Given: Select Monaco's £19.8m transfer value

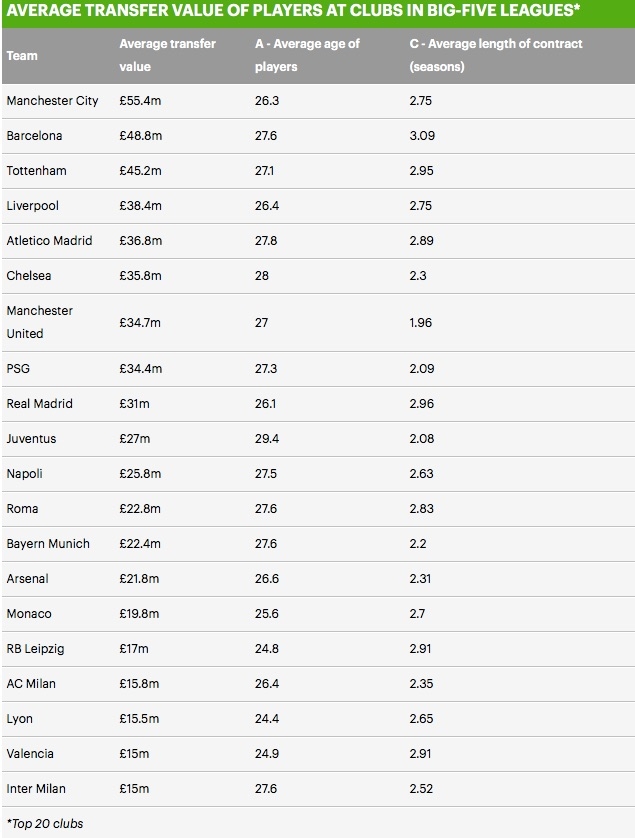Looking at the screenshot, I should (139, 614).
